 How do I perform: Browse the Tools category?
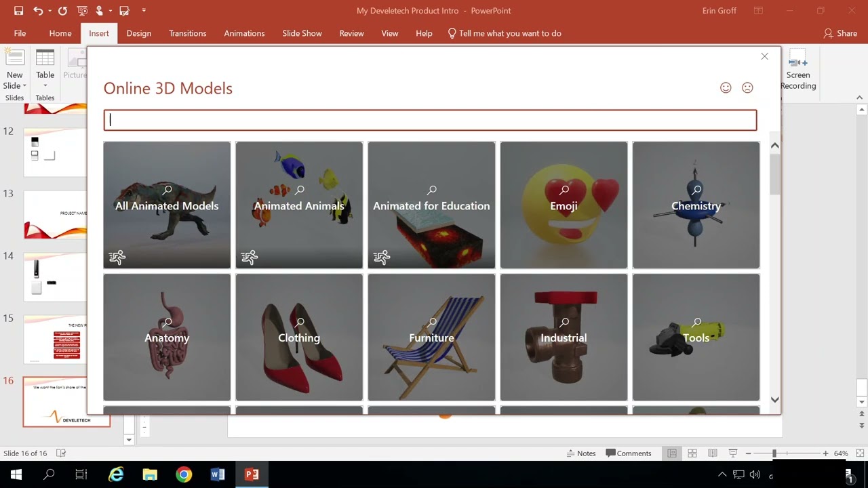[x=696, y=337]
